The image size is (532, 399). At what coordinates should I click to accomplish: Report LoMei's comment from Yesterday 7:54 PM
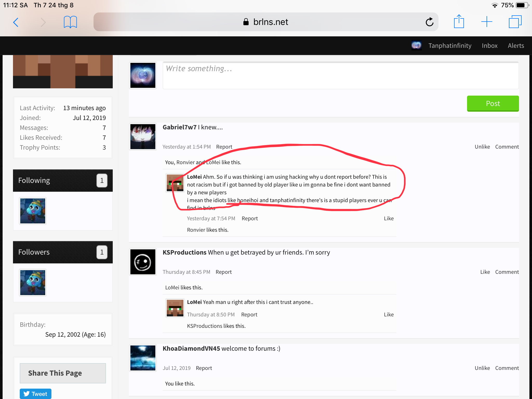click(x=250, y=218)
